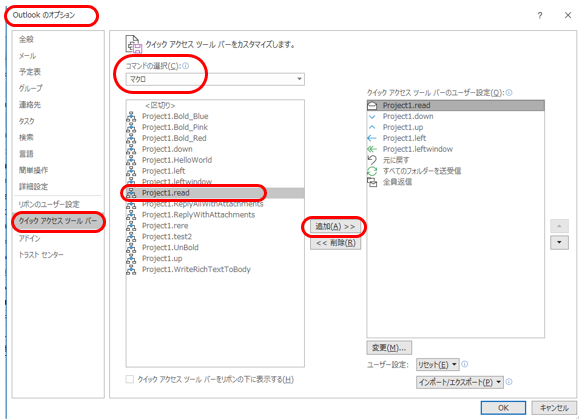Select Project1.up in the left macro list
Image resolution: width=579 pixels, height=420 pixels.
point(215,259)
